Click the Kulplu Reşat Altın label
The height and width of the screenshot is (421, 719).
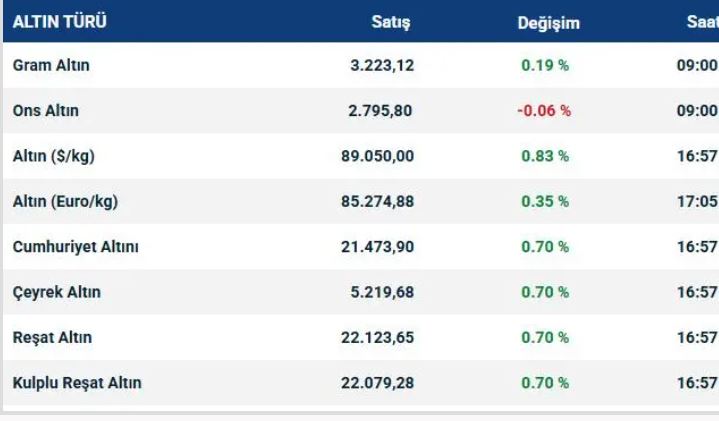tap(77, 383)
